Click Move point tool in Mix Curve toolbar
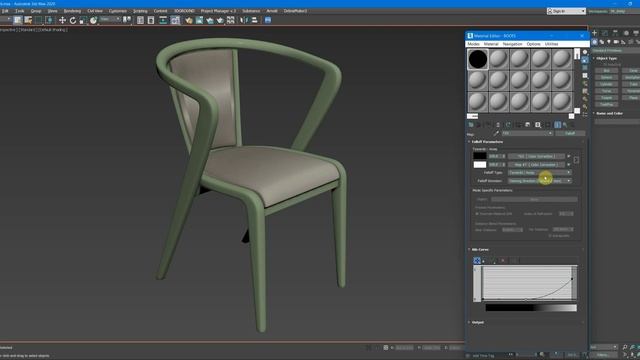640x360 pixels. pyautogui.click(x=477, y=260)
